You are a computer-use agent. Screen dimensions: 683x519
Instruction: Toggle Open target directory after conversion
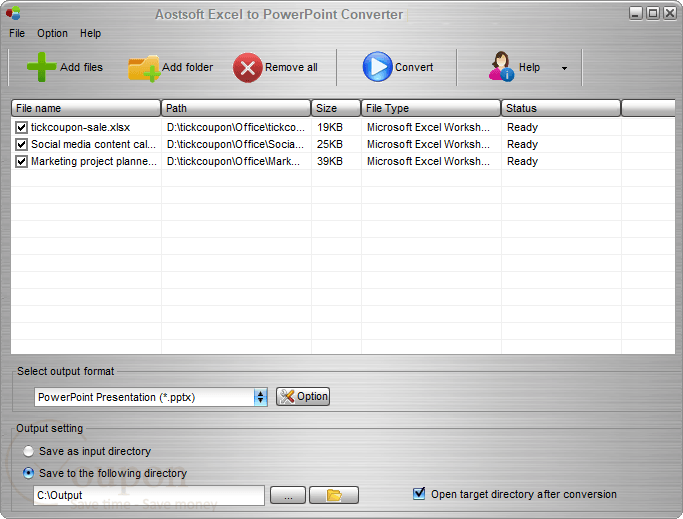(419, 494)
